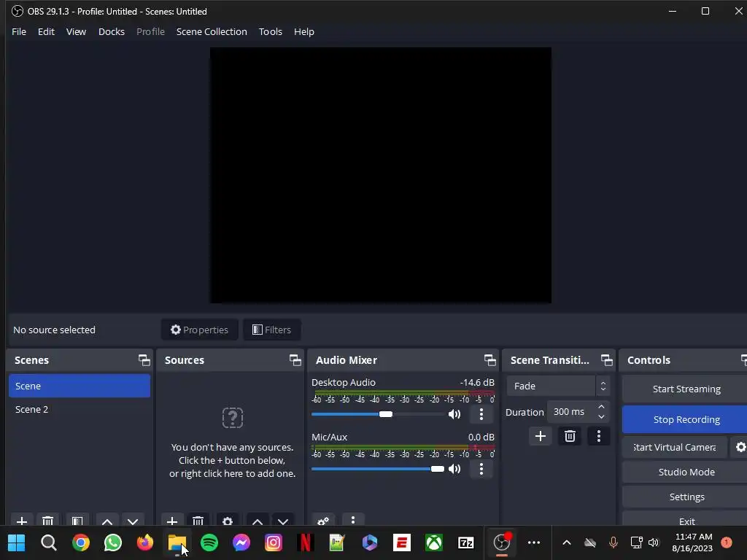Click the OBS Studio taskbar icon
The image size is (747, 560).
tap(501, 542)
